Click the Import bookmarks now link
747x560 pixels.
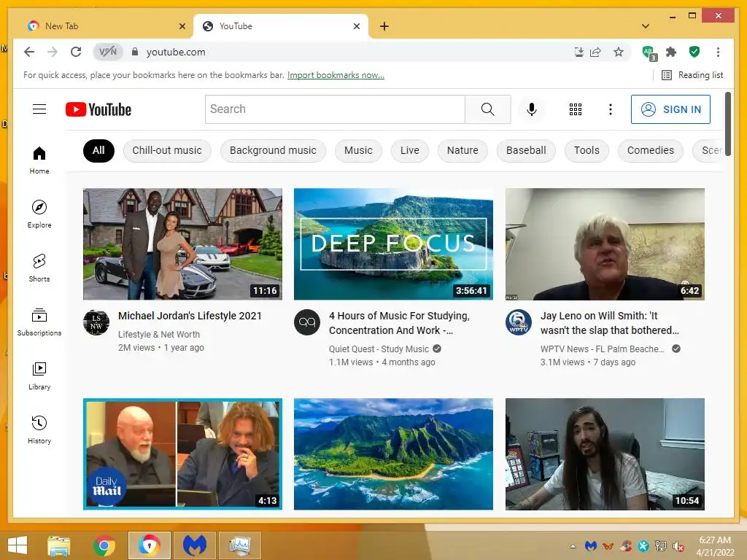(x=336, y=75)
